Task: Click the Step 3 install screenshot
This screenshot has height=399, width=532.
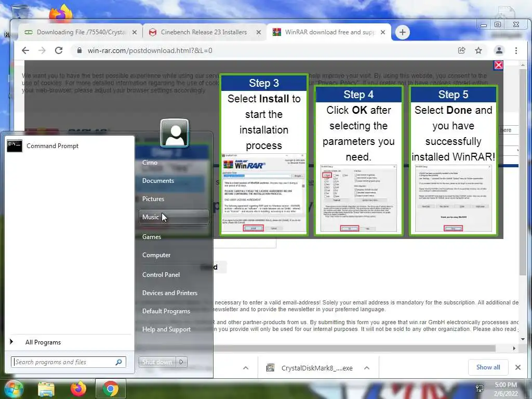Action: coord(264,193)
